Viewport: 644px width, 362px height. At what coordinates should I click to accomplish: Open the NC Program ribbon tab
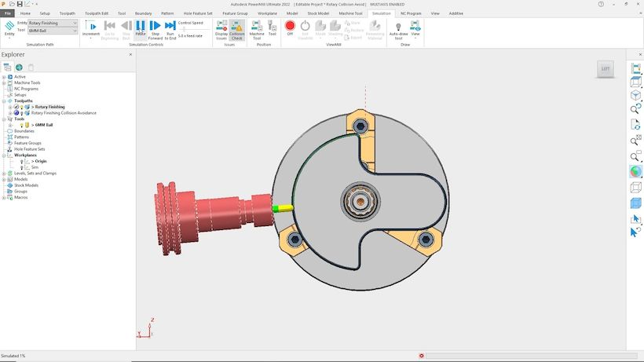click(411, 13)
